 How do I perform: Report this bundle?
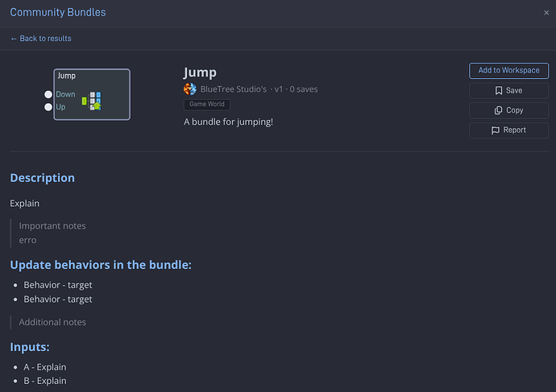(x=508, y=130)
